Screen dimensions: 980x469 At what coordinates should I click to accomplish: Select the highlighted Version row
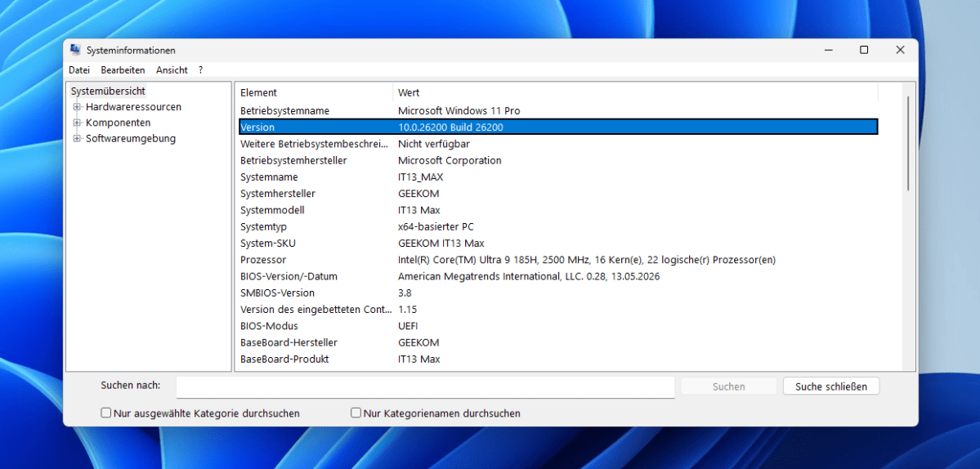pos(558,127)
